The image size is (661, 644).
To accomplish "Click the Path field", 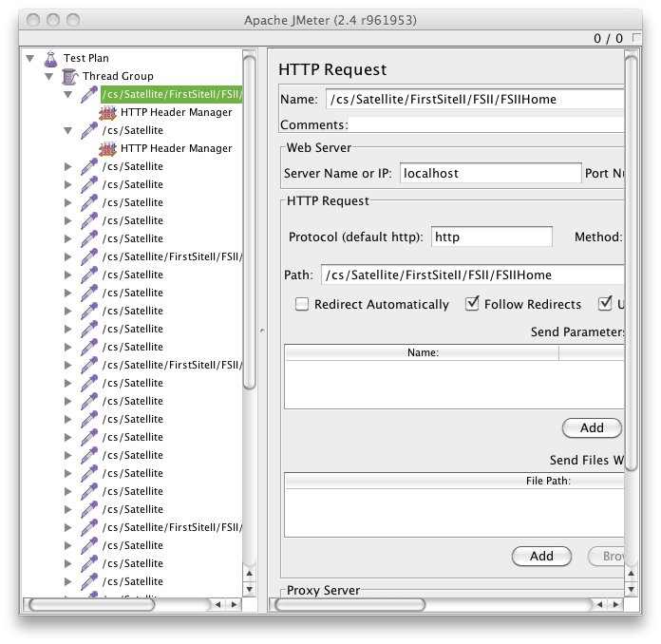I will click(473, 275).
